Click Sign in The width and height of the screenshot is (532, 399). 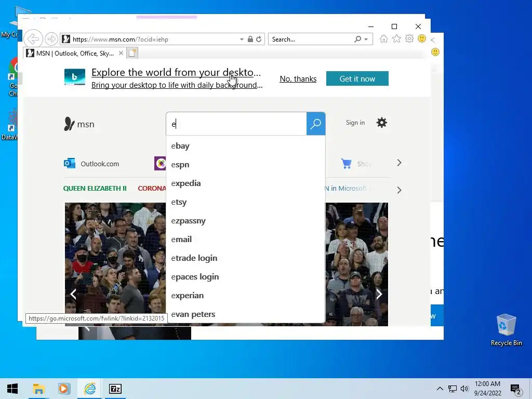coord(355,123)
